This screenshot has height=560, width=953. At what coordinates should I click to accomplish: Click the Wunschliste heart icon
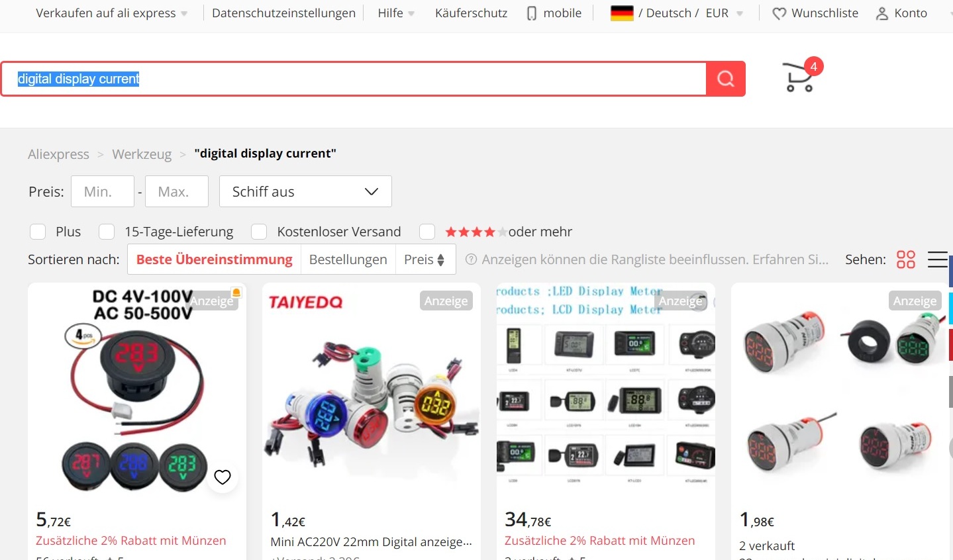pos(779,13)
